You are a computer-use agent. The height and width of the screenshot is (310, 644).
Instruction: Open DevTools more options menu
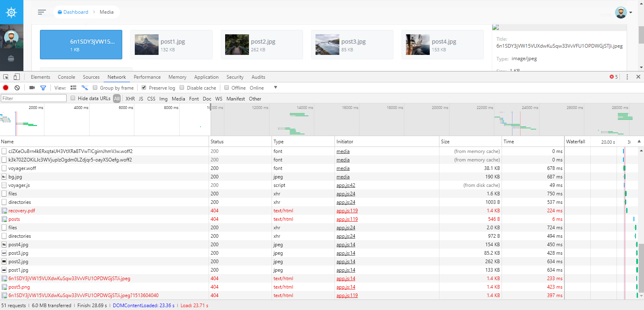coord(627,77)
